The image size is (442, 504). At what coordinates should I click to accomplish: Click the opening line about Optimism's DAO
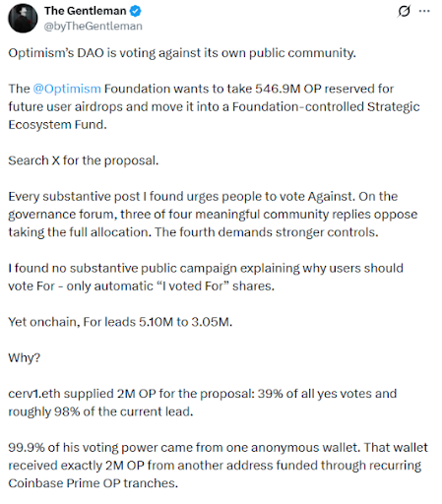182,53
